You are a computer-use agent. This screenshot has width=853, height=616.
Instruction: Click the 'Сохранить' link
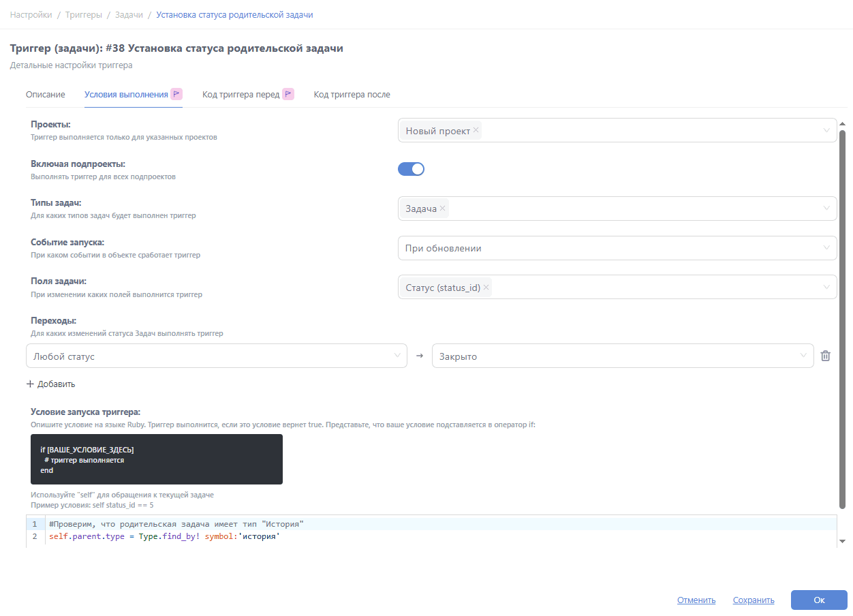coord(754,600)
